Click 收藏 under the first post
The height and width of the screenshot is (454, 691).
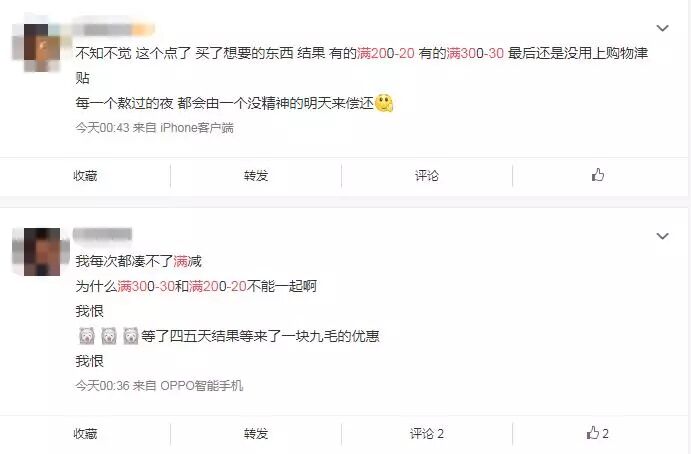[85, 176]
